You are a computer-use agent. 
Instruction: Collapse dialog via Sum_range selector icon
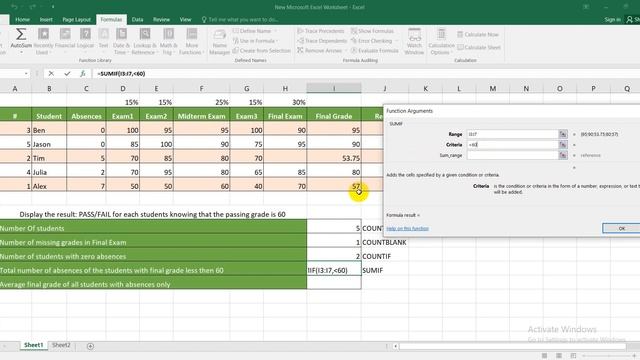[x=563, y=155]
